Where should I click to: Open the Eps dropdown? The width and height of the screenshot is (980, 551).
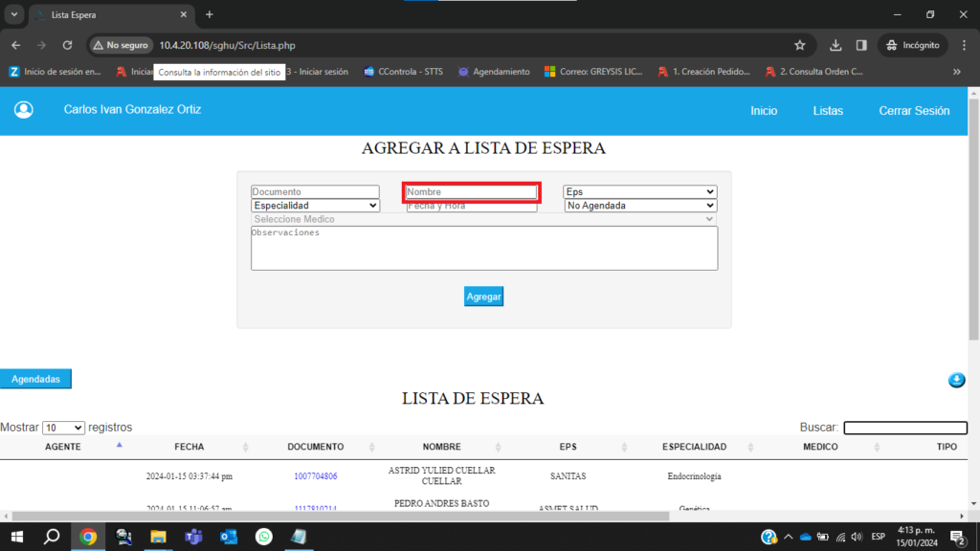(640, 192)
